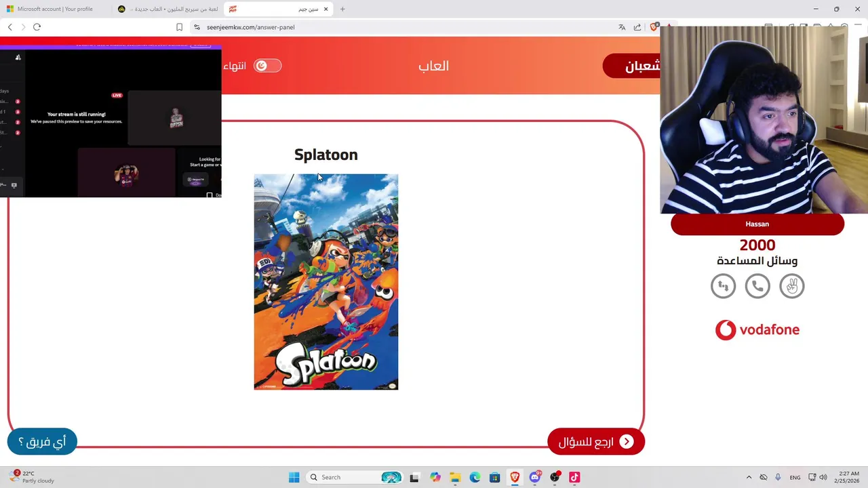The width and height of the screenshot is (868, 488).
Task: Go forward in the browser
Action: click(23, 27)
